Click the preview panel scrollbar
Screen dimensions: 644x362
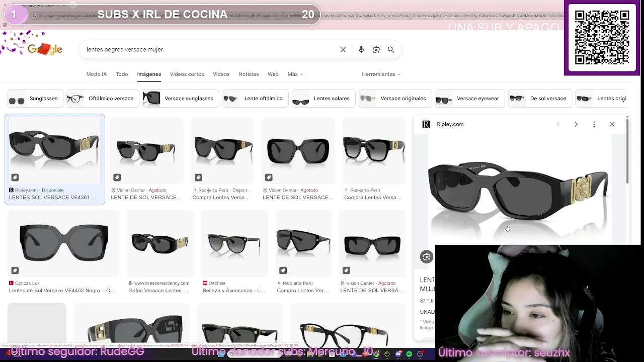[627, 151]
